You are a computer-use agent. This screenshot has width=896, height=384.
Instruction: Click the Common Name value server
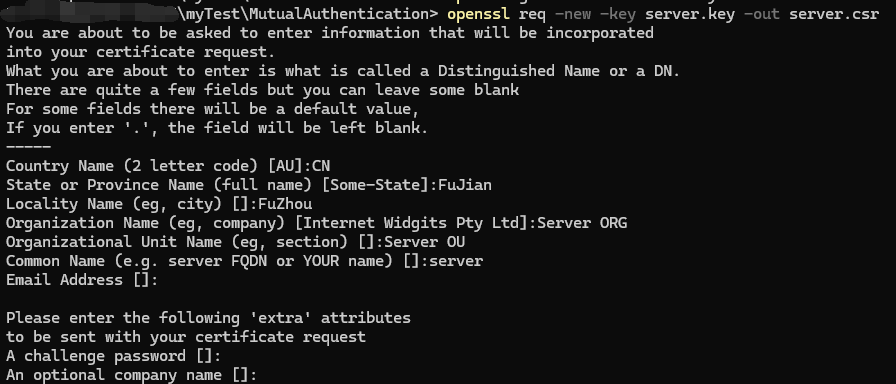pyautogui.click(x=456, y=261)
